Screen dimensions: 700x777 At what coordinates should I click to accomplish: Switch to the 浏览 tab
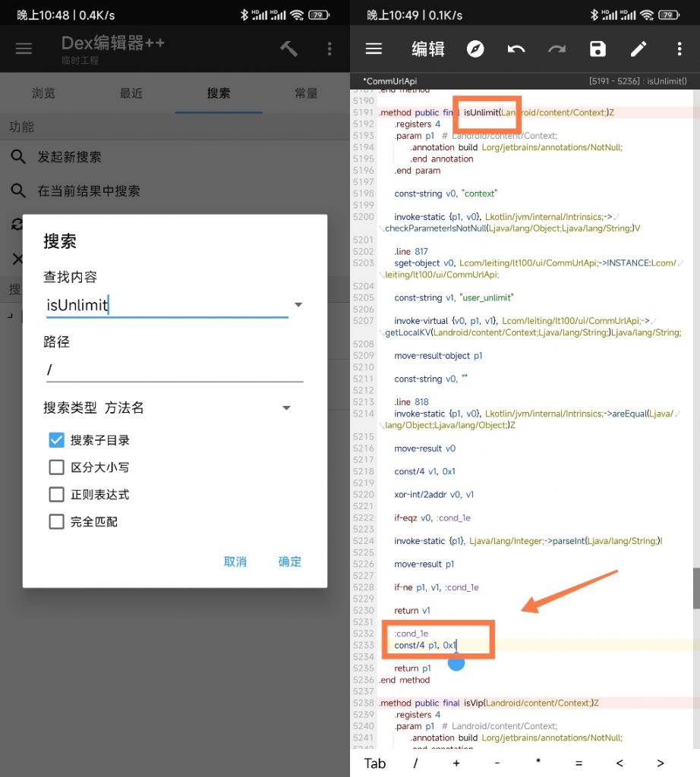point(43,93)
